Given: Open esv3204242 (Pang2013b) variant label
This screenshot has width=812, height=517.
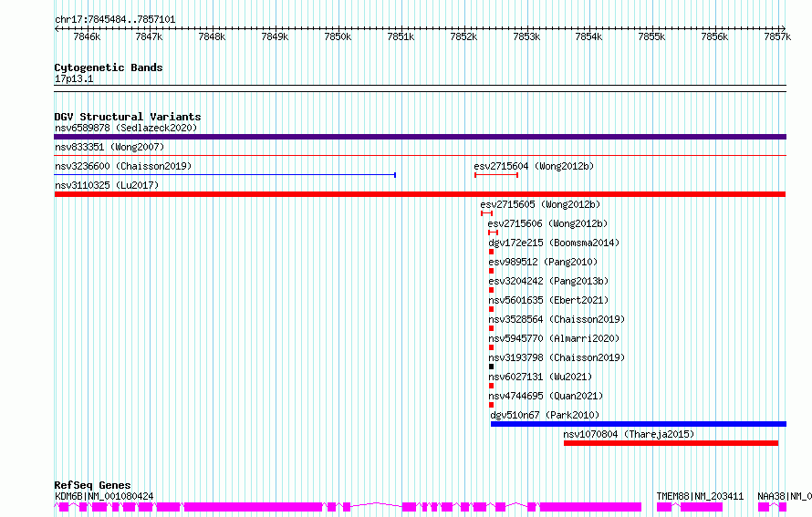Looking at the screenshot, I should point(548,281).
